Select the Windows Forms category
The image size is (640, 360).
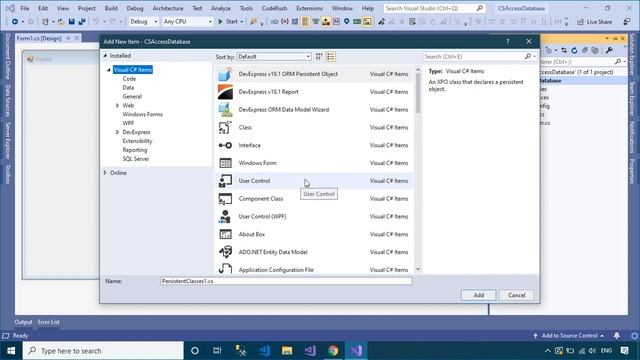point(142,114)
